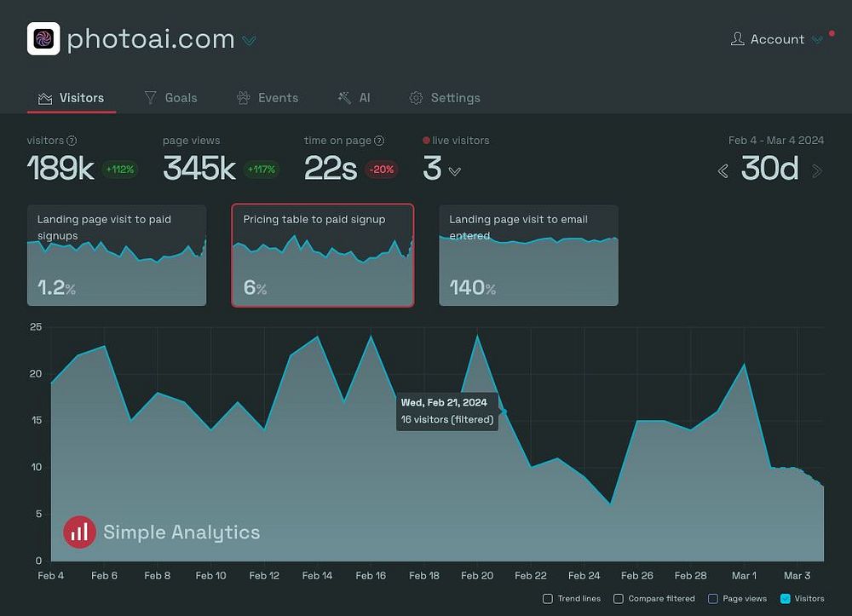Screen dimensions: 852x616
Task: Click the 1.2% conversion value
Action: [56, 288]
